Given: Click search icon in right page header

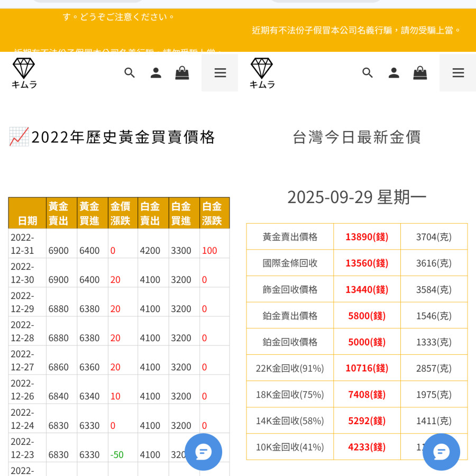Looking at the screenshot, I should [x=368, y=73].
